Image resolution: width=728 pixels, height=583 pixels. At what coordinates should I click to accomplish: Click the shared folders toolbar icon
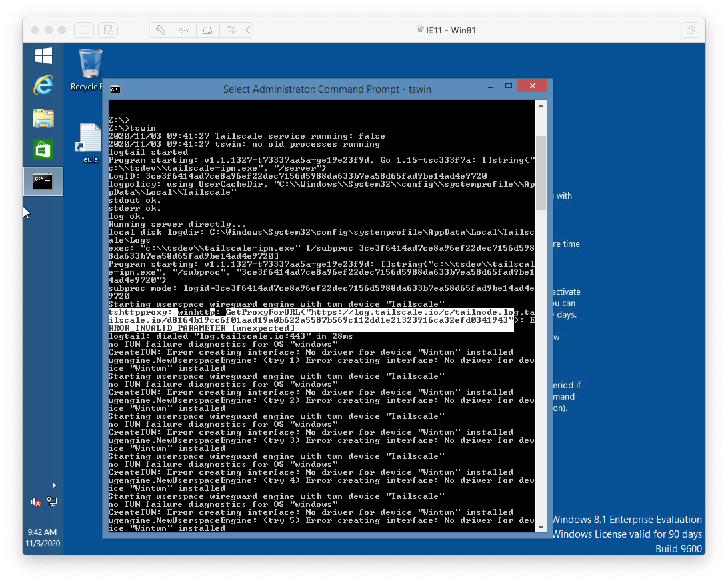click(x=231, y=30)
